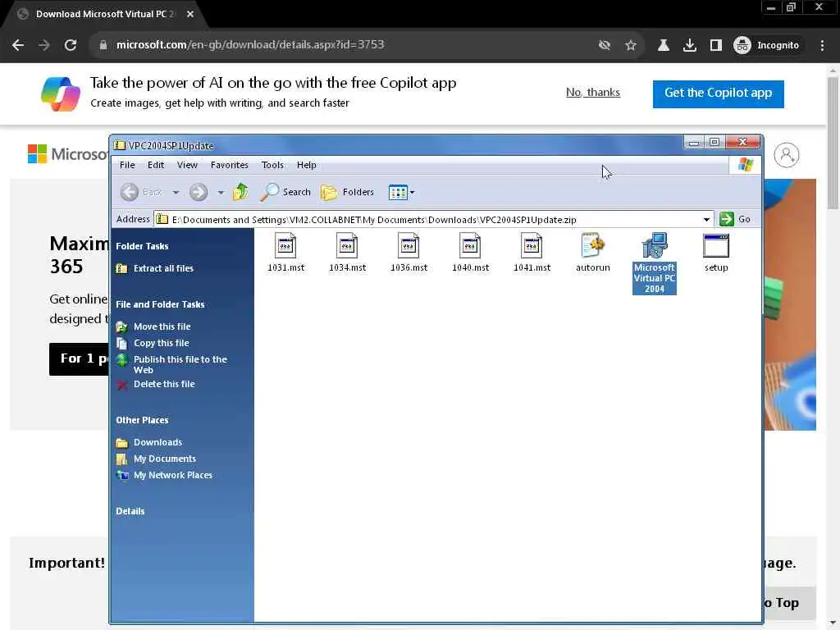This screenshot has height=630, width=840.
Task: Click the Microsoft account sign-in icon
Action: pos(787,155)
